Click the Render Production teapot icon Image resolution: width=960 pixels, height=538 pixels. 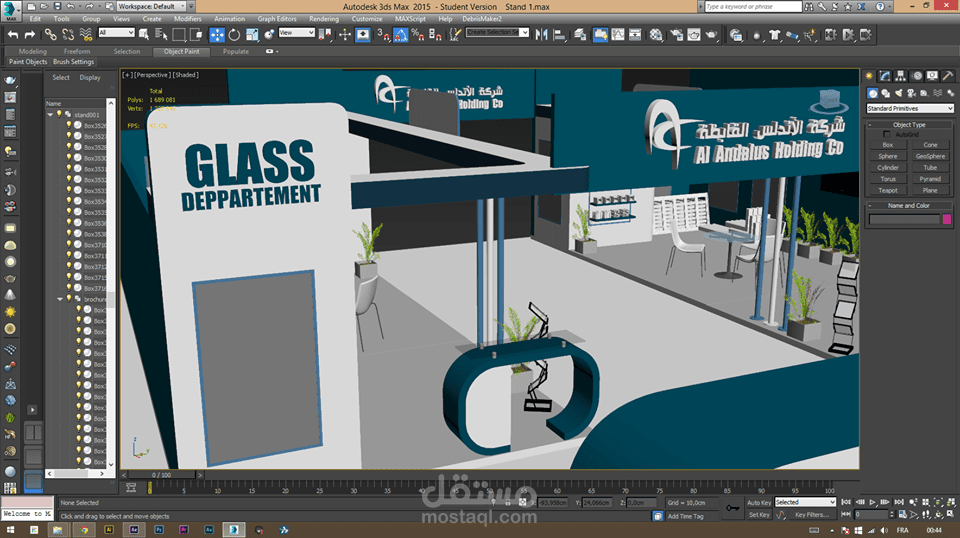(x=711, y=35)
